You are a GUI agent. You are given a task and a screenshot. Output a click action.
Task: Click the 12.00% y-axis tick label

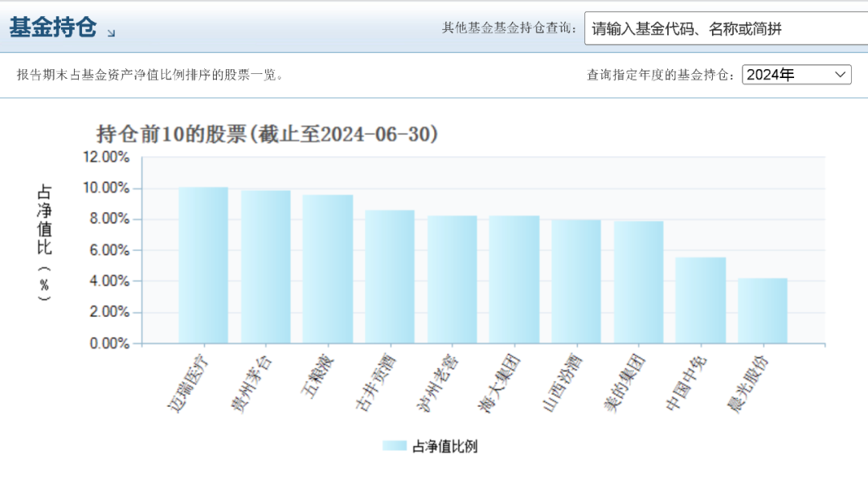(x=106, y=157)
